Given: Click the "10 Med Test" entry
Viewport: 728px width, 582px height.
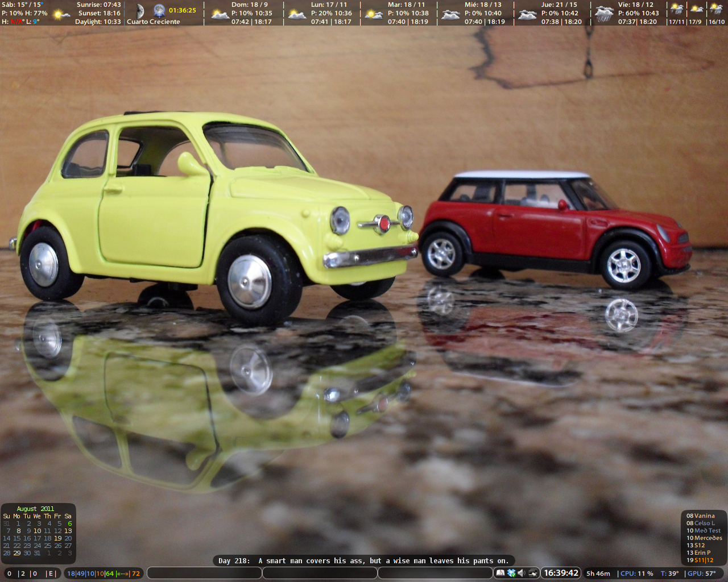Looking at the screenshot, I should pos(704,531).
